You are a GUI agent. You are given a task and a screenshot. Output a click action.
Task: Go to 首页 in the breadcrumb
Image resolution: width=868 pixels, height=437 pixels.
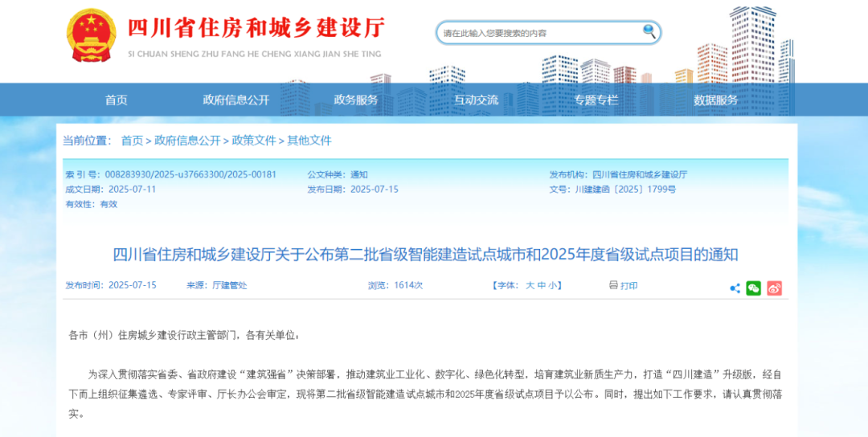132,141
